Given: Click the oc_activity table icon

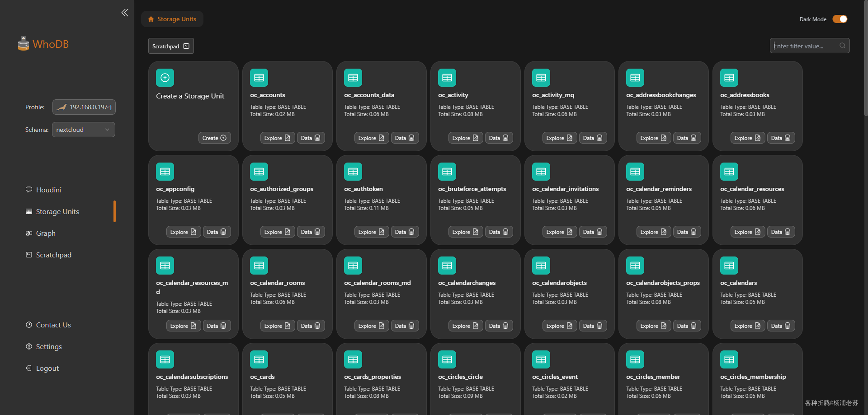Looking at the screenshot, I should 447,78.
